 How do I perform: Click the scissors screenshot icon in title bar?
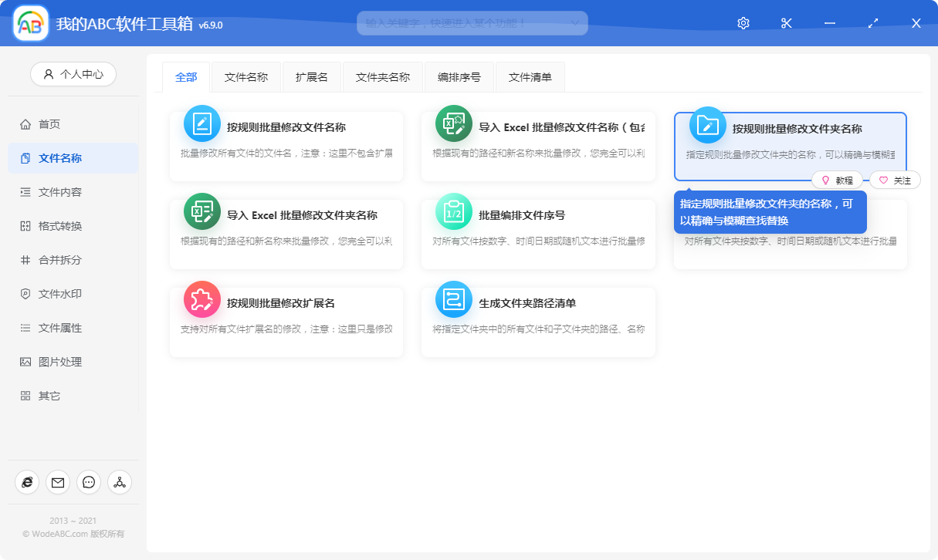click(786, 22)
